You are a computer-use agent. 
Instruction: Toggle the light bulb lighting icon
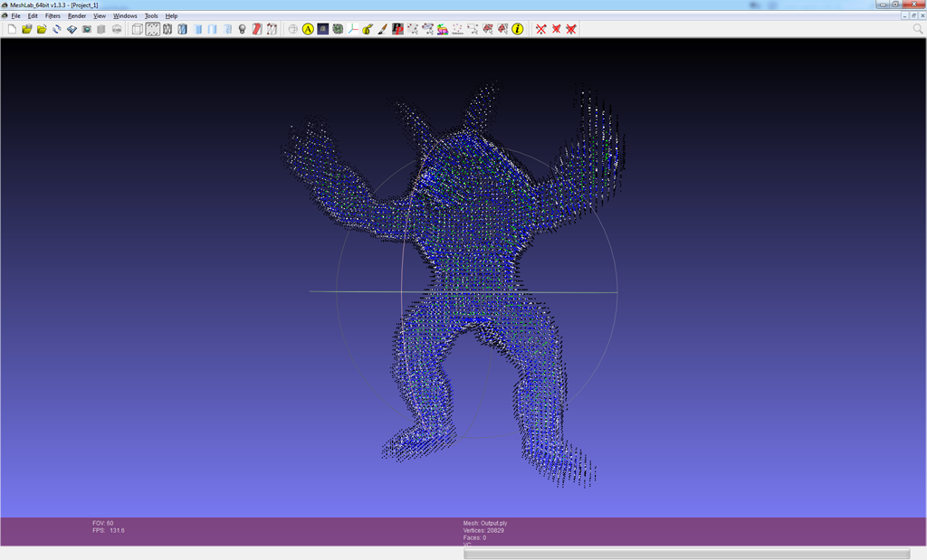point(242,29)
